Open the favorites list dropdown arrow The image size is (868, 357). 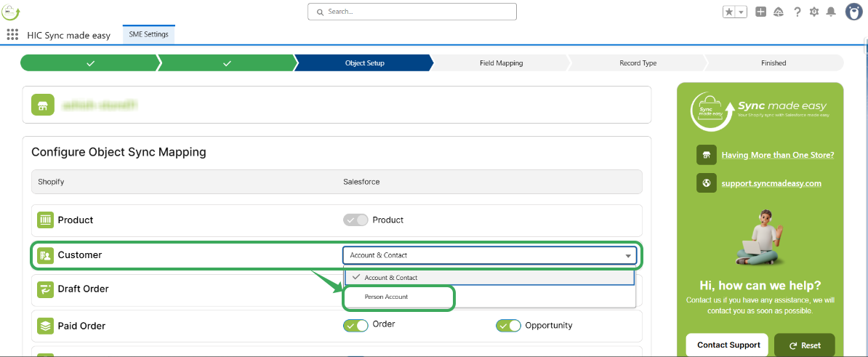[x=741, y=12]
